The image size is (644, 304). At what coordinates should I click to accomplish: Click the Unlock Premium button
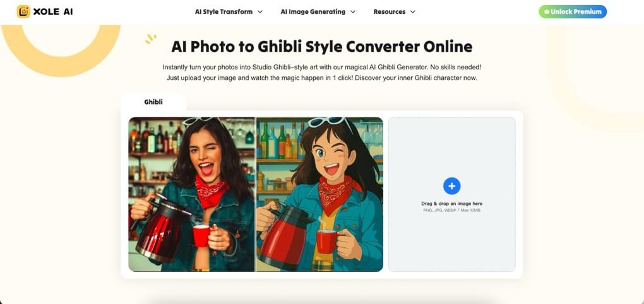click(x=573, y=11)
